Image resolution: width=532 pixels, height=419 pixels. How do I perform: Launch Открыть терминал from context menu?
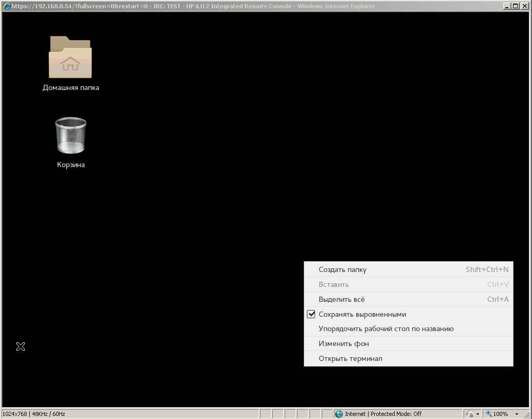351,358
